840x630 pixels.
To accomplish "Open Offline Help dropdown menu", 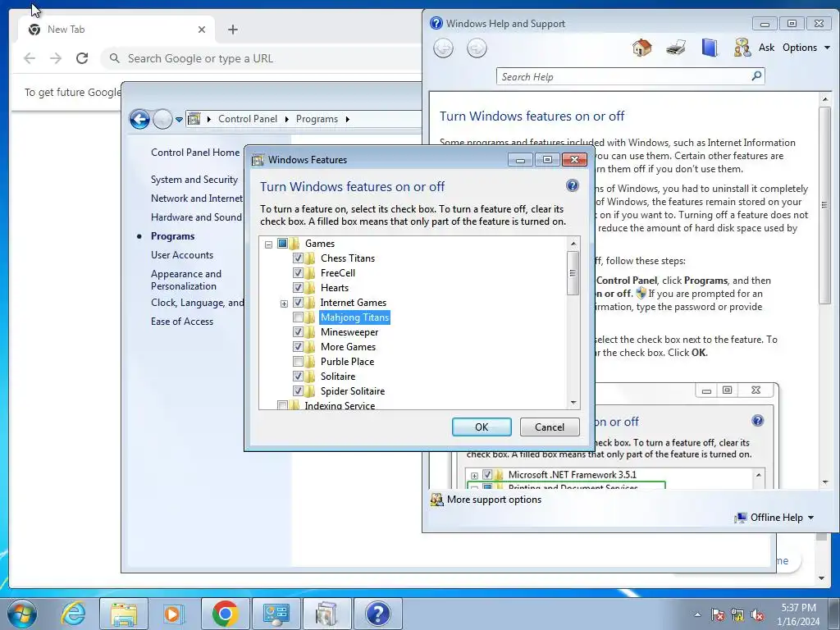I will pyautogui.click(x=774, y=518).
